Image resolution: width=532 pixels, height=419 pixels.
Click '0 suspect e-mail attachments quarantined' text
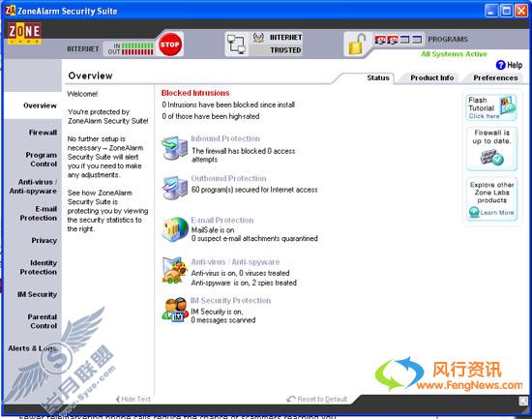click(254, 238)
